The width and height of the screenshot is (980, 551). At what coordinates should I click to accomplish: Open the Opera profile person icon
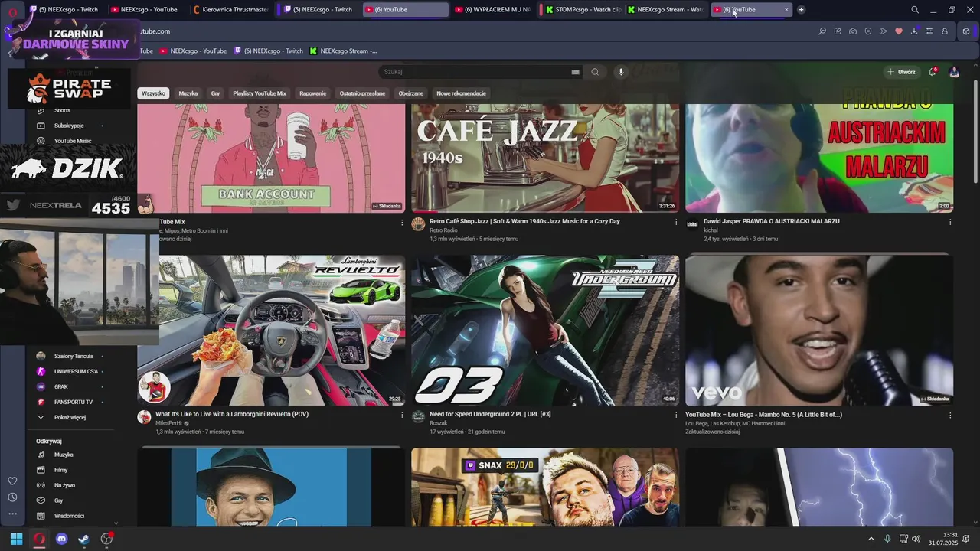[945, 31]
